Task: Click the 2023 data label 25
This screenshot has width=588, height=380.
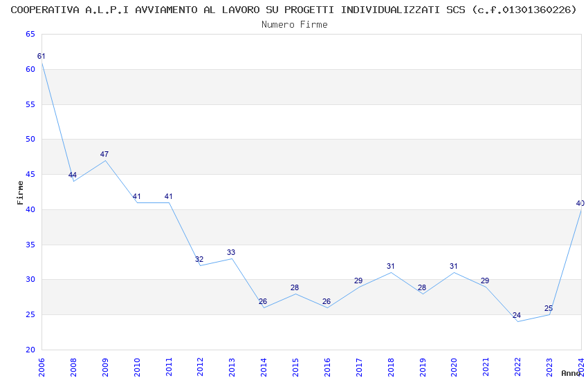Action: pos(549,309)
